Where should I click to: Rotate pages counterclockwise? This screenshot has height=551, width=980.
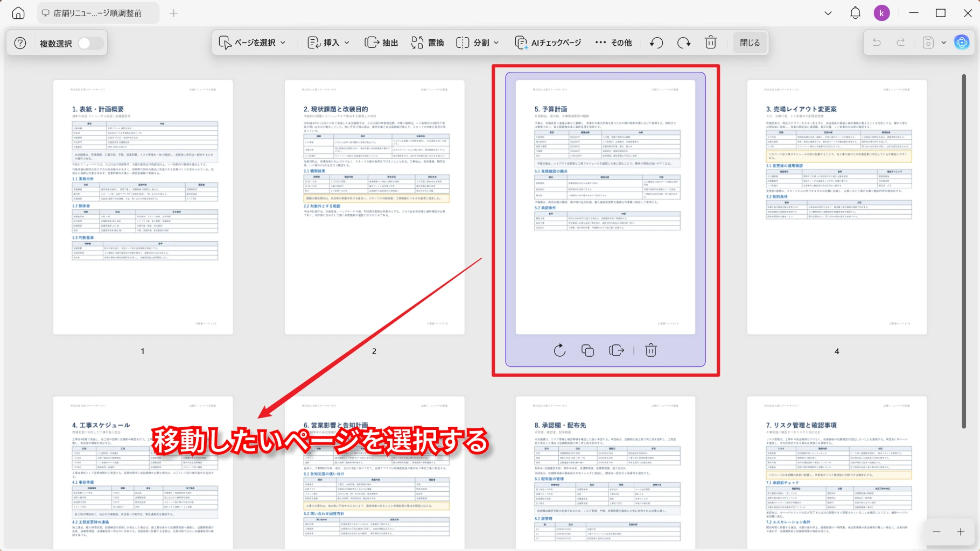(656, 43)
